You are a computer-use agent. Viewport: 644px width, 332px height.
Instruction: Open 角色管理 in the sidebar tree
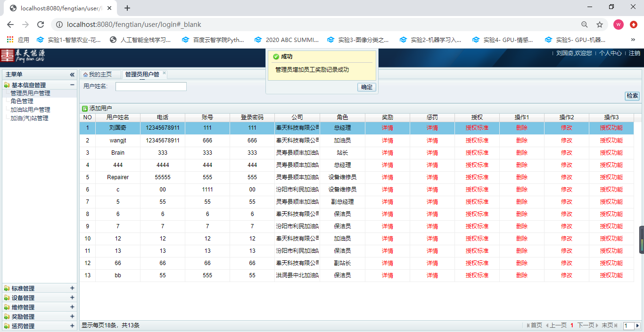(22, 101)
